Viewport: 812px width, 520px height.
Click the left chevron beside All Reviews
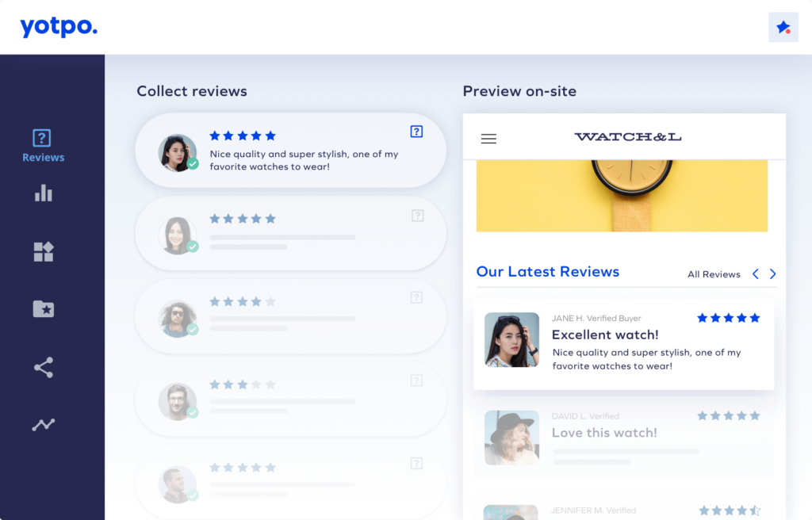[x=755, y=273]
